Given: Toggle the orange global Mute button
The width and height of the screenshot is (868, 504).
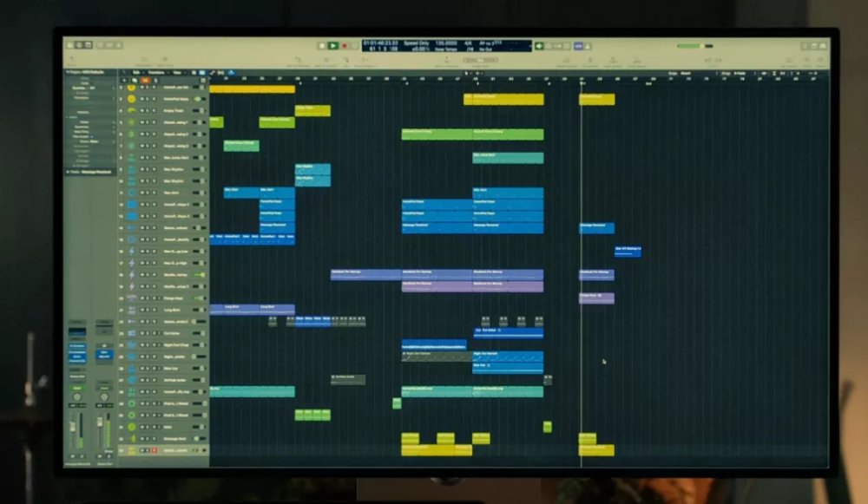Looking at the screenshot, I should (x=146, y=80).
